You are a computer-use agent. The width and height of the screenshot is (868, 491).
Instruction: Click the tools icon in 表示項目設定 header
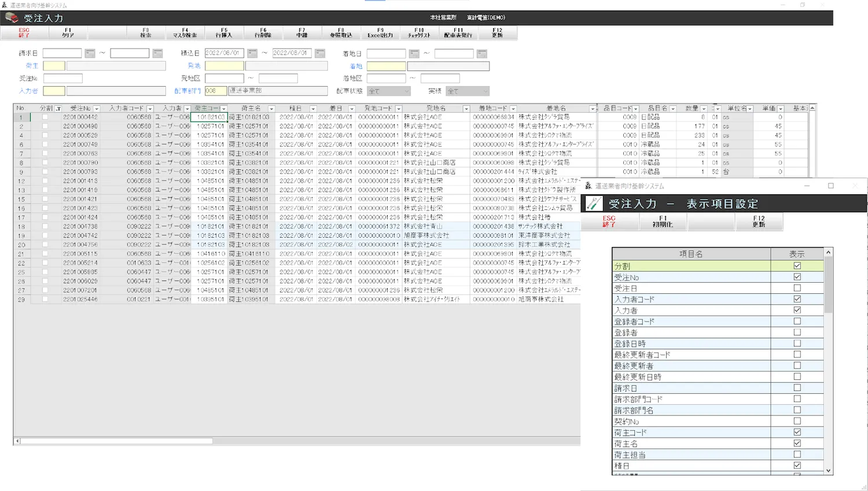click(594, 204)
